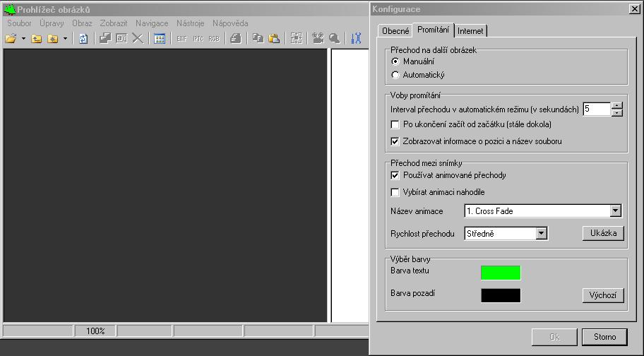644x356 pixels.
Task: Open the Soubor menu
Action: pyautogui.click(x=19, y=23)
